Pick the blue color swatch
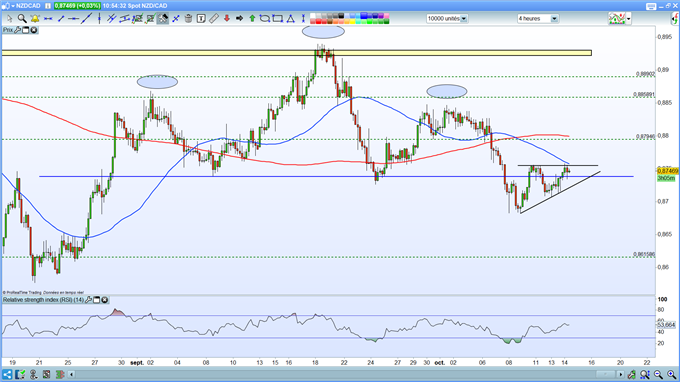This screenshot has width=680, height=382. click(x=365, y=16)
